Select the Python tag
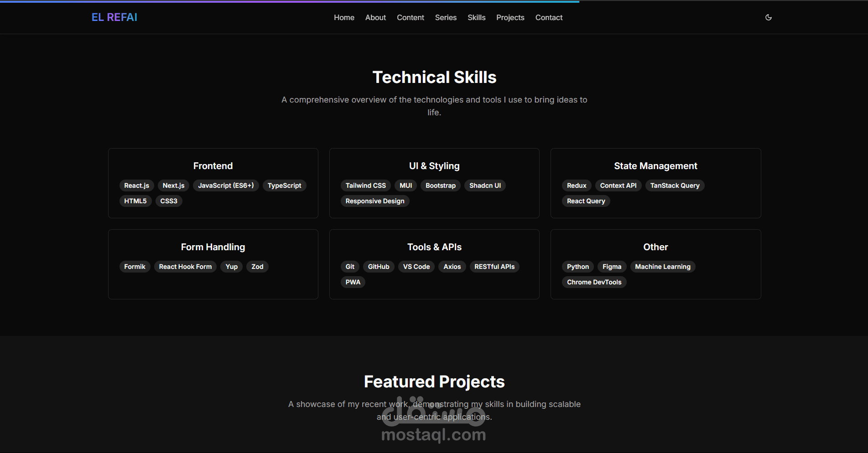This screenshot has height=453, width=868. pyautogui.click(x=577, y=267)
